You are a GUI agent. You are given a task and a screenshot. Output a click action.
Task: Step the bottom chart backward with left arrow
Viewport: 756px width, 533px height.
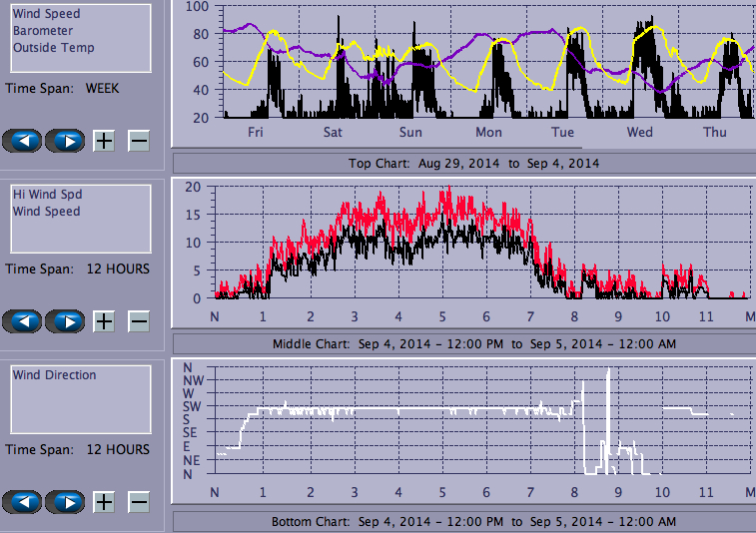pyautogui.click(x=23, y=501)
